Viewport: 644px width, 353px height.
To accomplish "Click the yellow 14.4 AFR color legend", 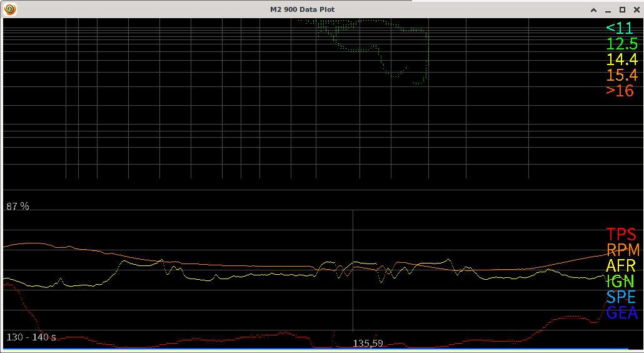I will [621, 59].
